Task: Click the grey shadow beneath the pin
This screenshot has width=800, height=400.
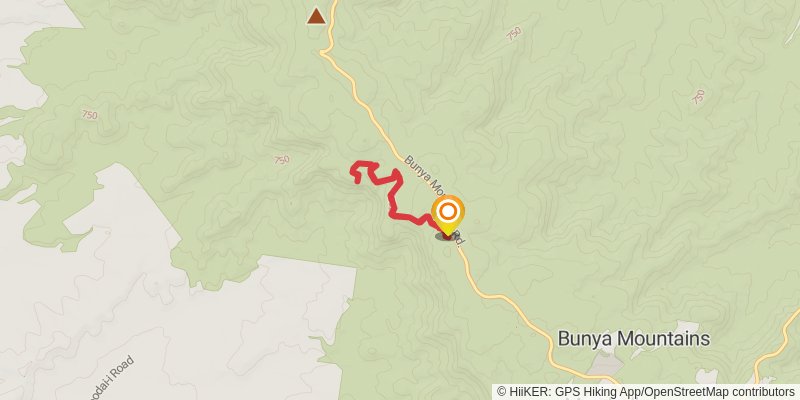Action: 446,236
